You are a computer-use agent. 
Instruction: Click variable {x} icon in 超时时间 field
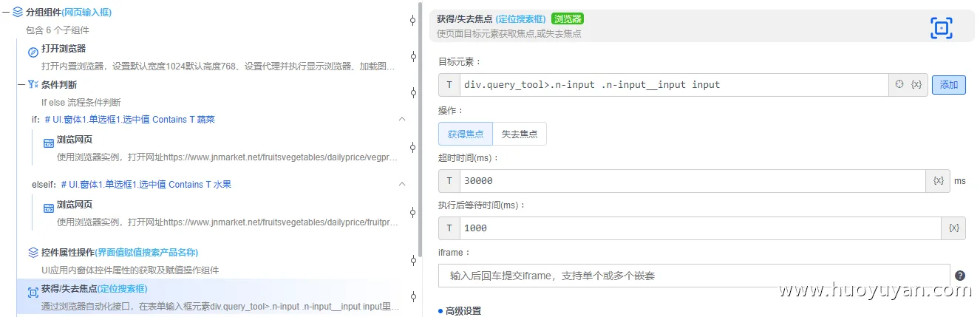click(939, 181)
